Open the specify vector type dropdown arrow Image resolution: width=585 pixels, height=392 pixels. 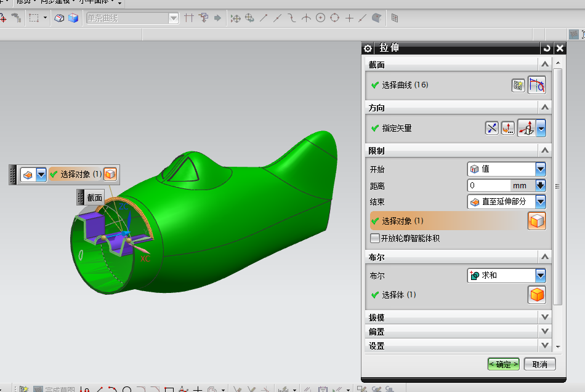click(x=540, y=127)
